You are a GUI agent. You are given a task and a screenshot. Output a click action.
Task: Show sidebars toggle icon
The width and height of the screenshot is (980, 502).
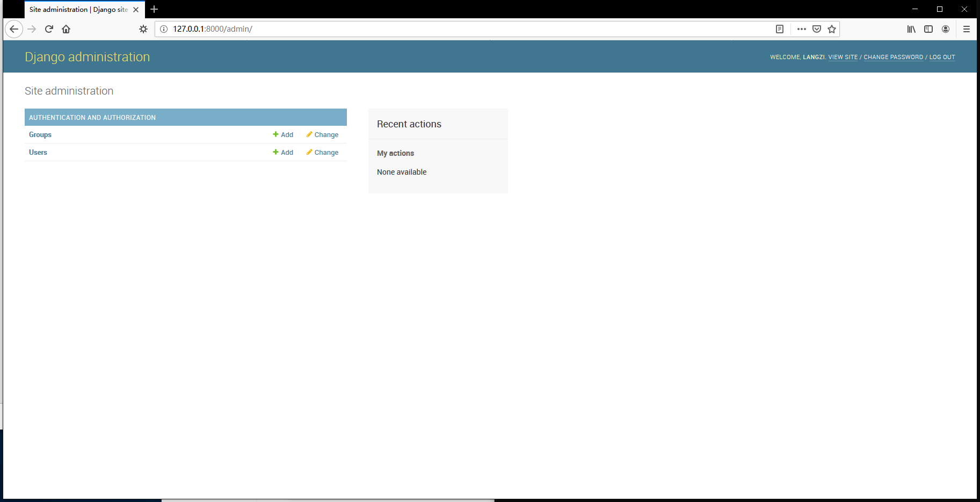[x=928, y=29]
